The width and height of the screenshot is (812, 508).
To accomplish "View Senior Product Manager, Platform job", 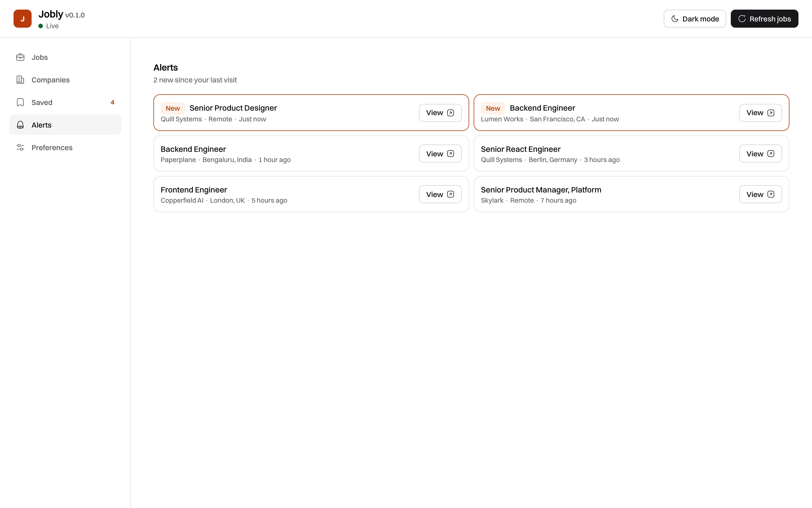I will tap(760, 194).
